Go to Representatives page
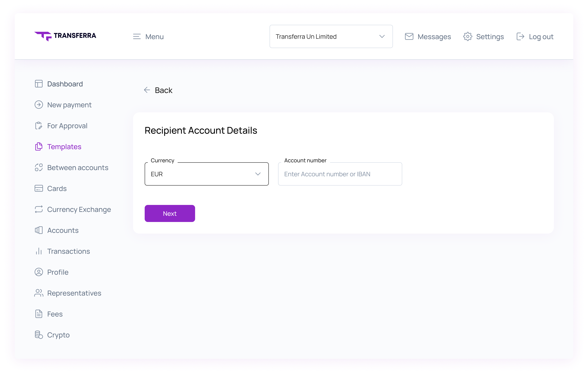This screenshot has height=375, width=588. click(x=68, y=293)
